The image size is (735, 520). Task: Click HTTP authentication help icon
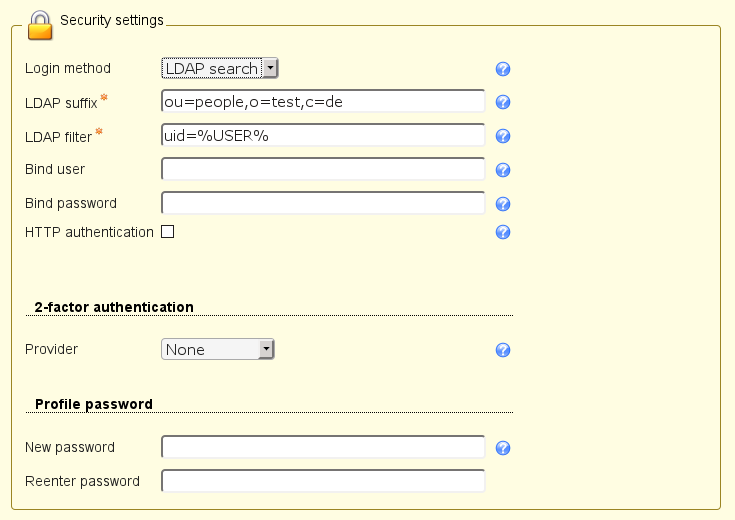[x=504, y=232]
